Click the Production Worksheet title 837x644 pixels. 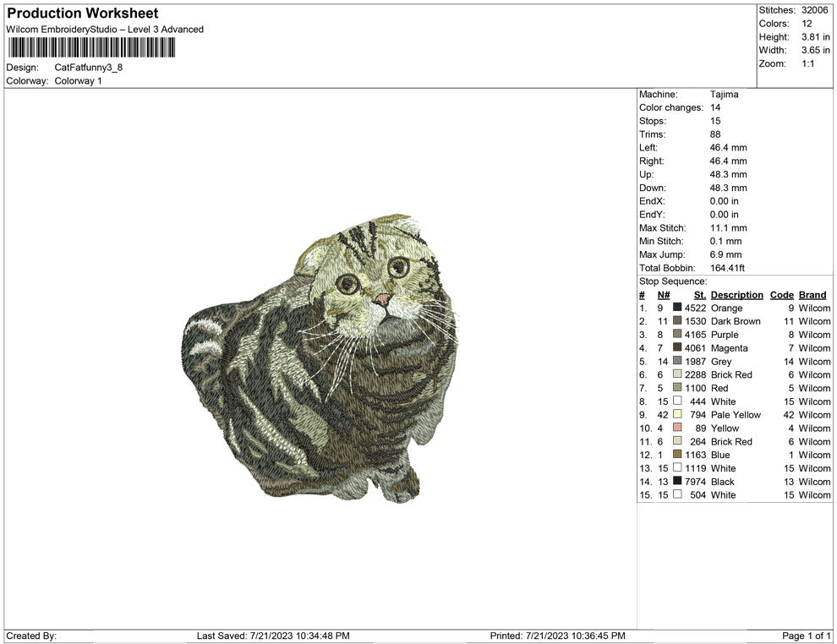pos(82,14)
